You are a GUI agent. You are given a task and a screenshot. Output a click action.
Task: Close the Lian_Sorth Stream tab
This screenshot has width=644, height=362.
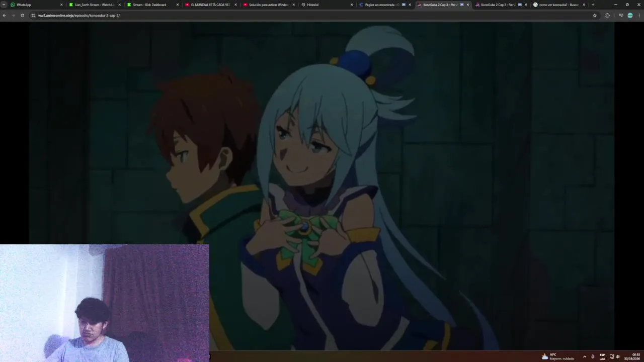click(x=119, y=5)
